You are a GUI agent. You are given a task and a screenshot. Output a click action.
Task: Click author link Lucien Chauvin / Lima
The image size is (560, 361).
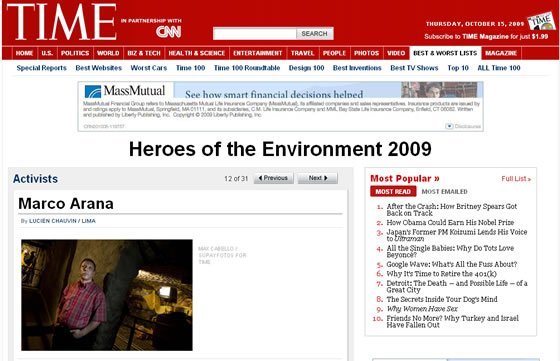(62, 221)
